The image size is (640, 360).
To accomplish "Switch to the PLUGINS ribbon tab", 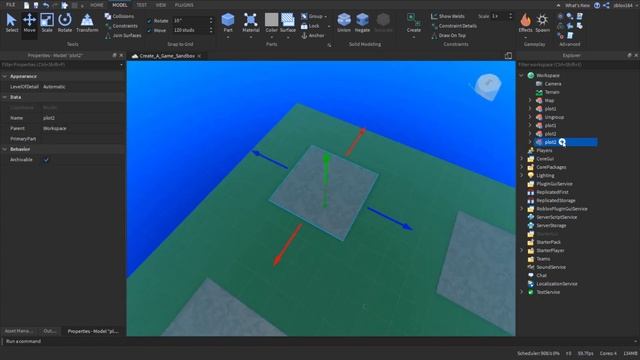I will pyautogui.click(x=184, y=5).
